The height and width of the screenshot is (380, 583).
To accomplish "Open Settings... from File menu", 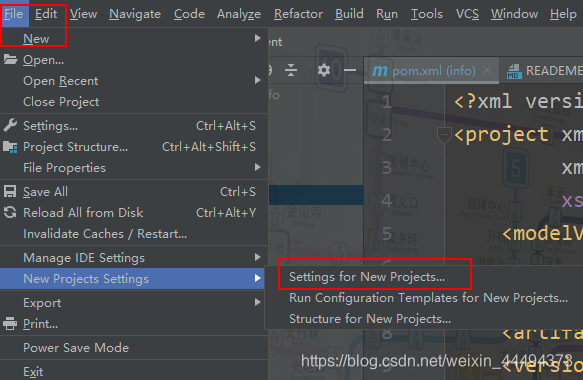I will [134, 126].
